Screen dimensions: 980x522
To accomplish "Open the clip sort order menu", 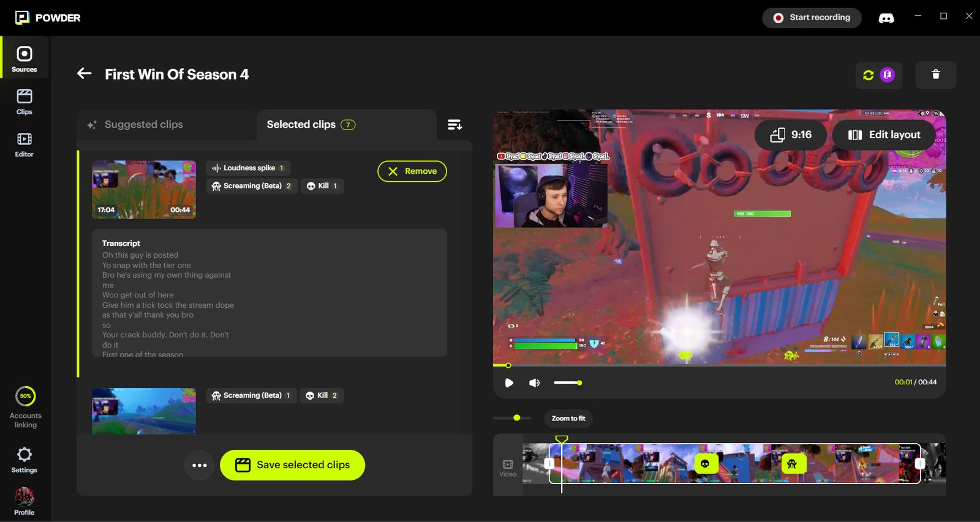I will click(454, 125).
